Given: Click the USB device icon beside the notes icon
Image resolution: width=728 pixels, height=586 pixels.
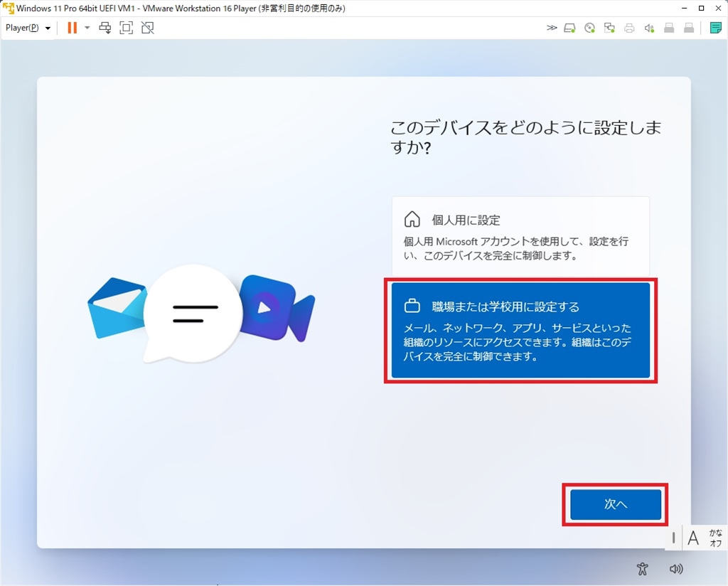Looking at the screenshot, I should tap(689, 28).
